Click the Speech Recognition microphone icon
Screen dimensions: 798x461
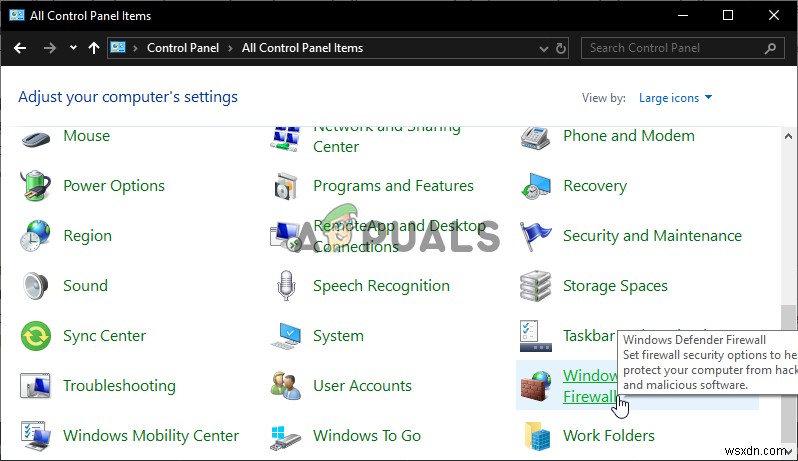click(x=286, y=286)
